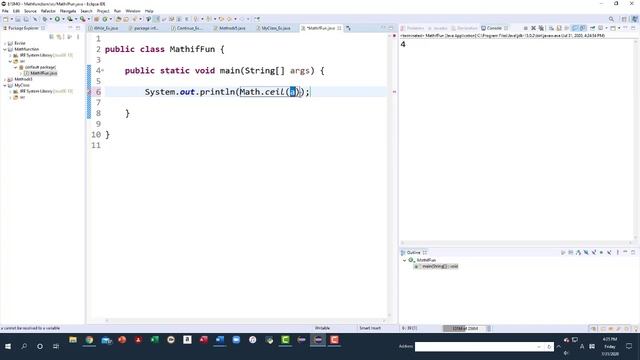Screen dimensions: 640x360
Task: Open the Window menu
Action: (133, 11)
